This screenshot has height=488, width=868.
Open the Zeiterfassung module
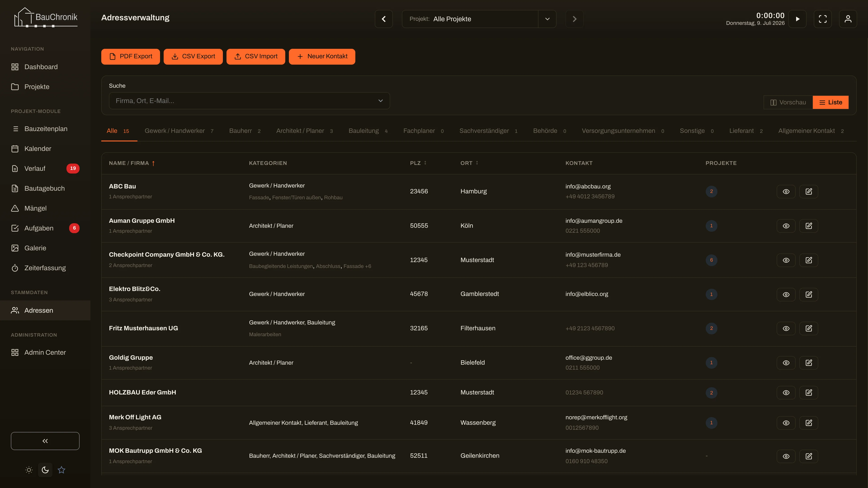[x=45, y=268]
